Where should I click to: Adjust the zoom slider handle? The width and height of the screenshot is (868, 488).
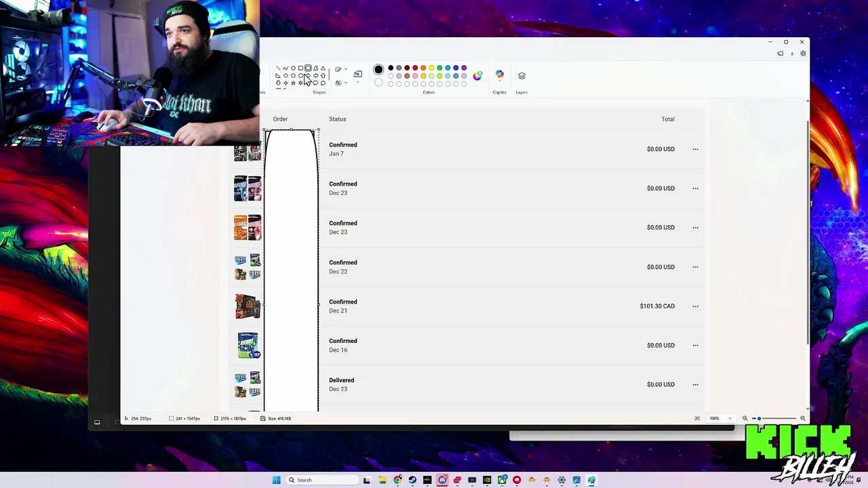click(x=759, y=418)
